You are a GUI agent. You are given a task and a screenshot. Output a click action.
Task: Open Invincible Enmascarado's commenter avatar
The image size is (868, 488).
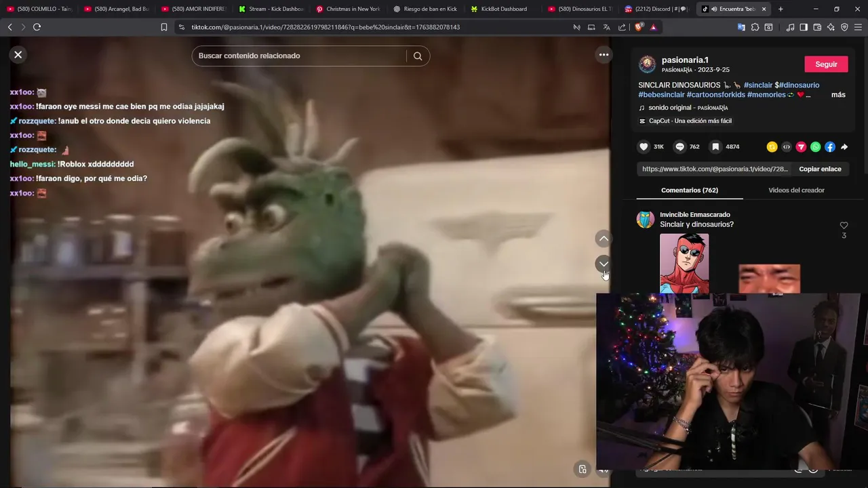click(x=645, y=220)
